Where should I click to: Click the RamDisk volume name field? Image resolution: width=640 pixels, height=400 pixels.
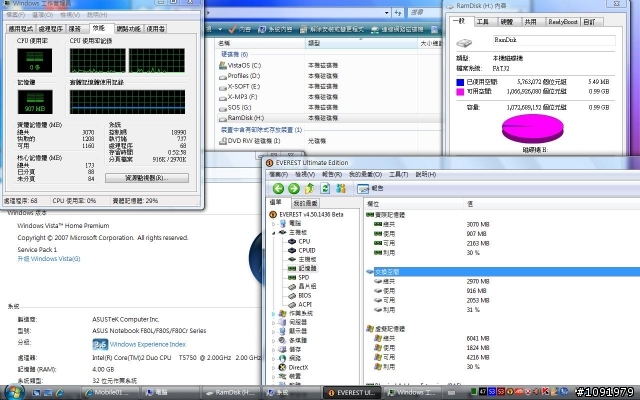click(x=554, y=40)
